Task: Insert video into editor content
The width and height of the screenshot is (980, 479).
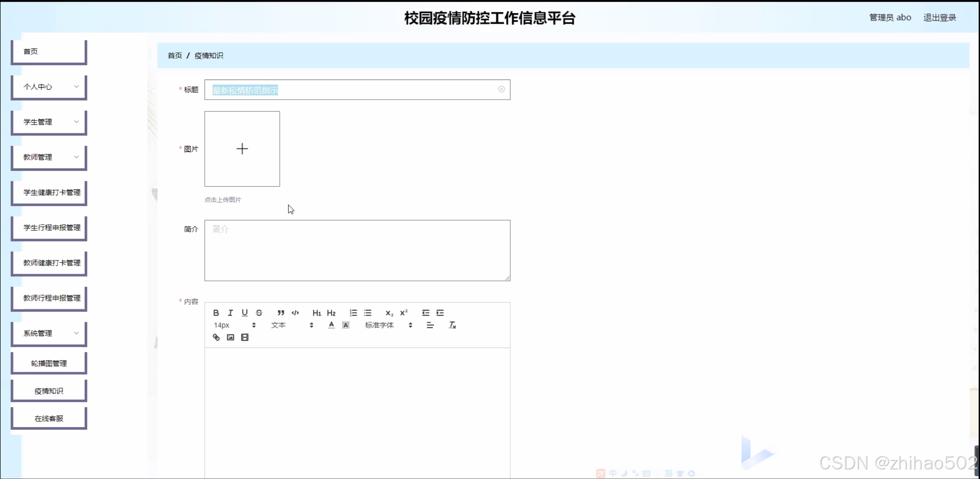Action: 245,337
